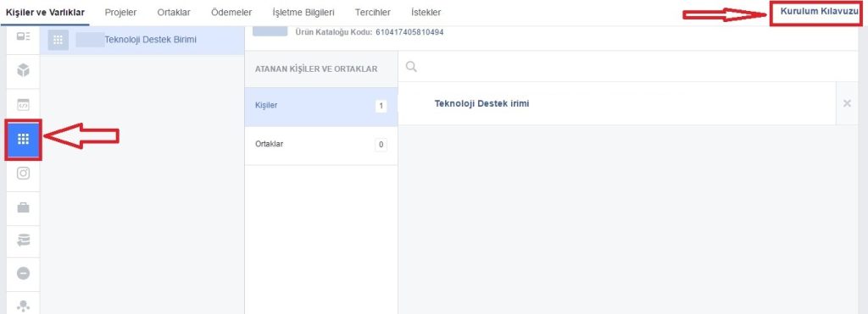
Task: Select Teknoloji Destek Birimi catalog in list
Action: click(142, 40)
